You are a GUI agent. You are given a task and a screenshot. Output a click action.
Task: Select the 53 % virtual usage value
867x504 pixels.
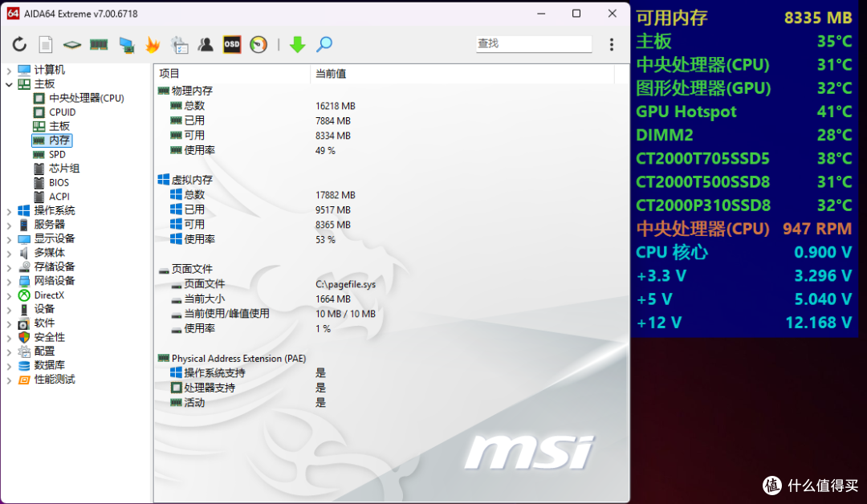[x=325, y=240]
